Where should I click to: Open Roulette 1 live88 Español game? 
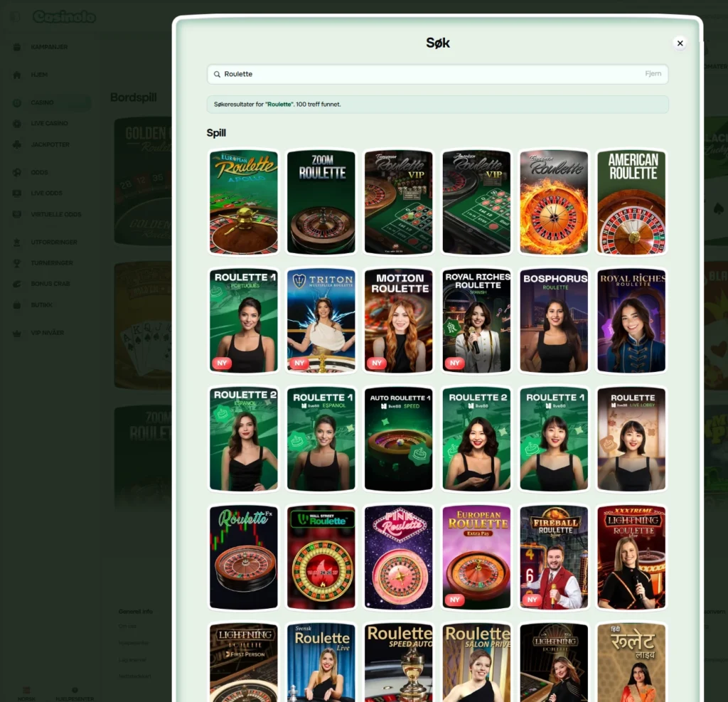[321, 439]
